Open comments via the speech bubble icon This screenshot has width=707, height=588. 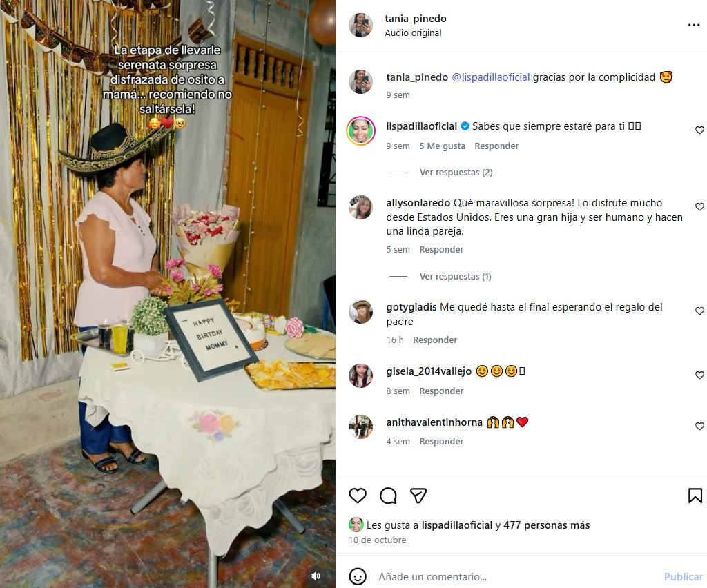click(388, 496)
